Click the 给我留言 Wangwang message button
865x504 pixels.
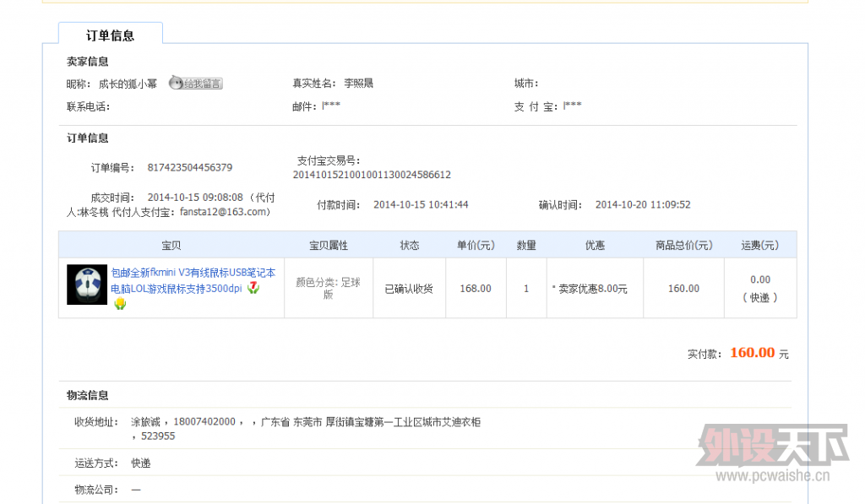tap(195, 83)
